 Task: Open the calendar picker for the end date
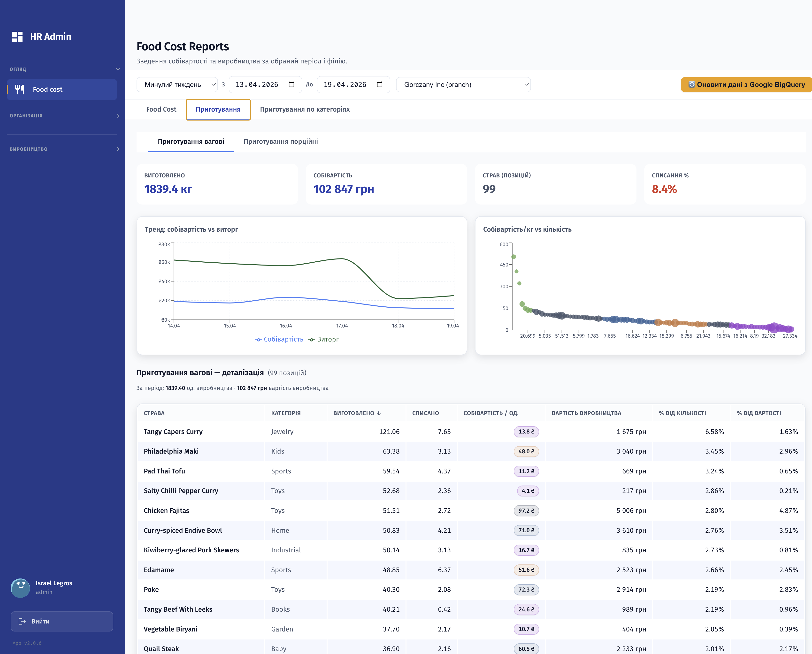point(379,84)
